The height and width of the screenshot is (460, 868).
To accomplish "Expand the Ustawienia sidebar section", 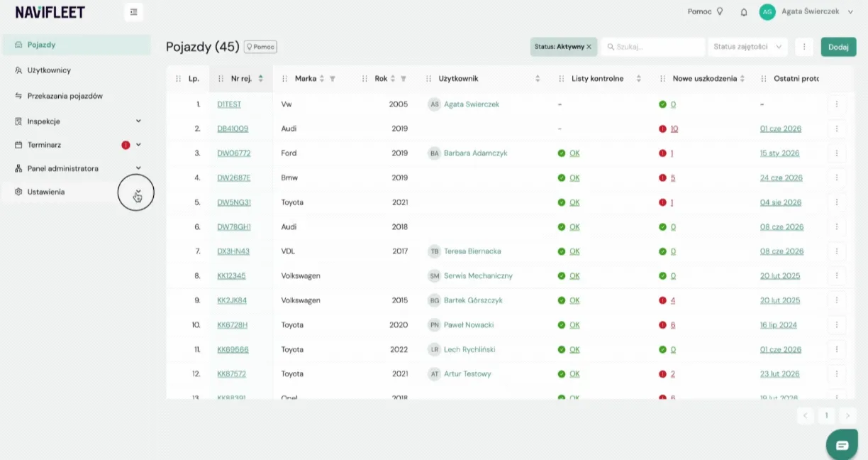I will (138, 192).
